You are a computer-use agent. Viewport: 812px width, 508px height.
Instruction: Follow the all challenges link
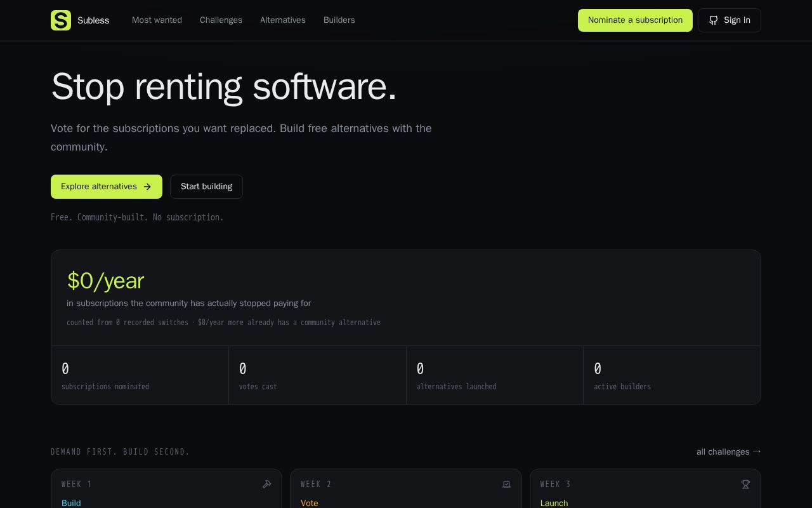coord(729,452)
